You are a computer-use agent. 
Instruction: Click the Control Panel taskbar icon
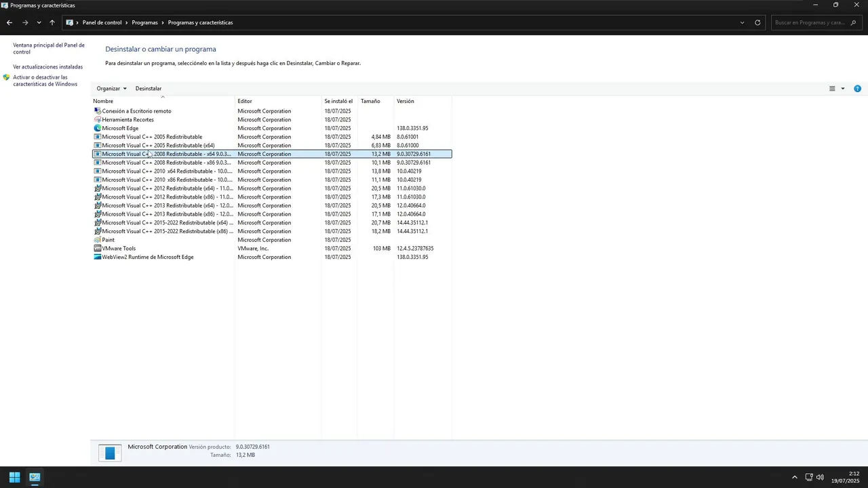(x=35, y=477)
